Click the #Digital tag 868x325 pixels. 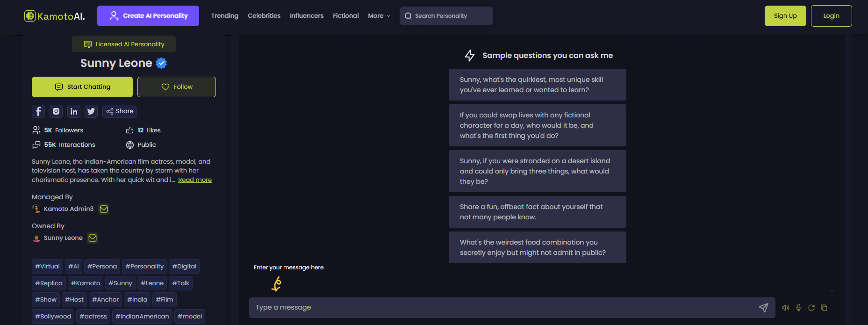pyautogui.click(x=184, y=267)
